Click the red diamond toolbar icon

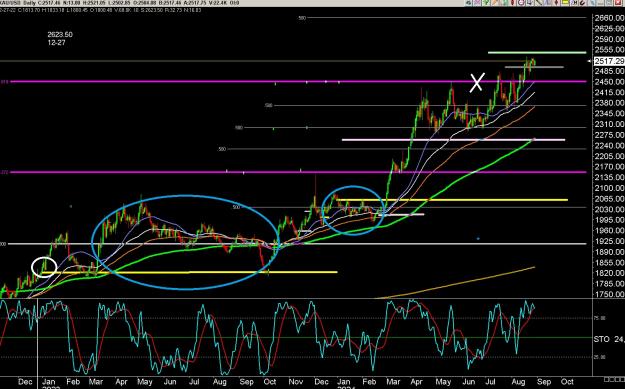(556, 2)
